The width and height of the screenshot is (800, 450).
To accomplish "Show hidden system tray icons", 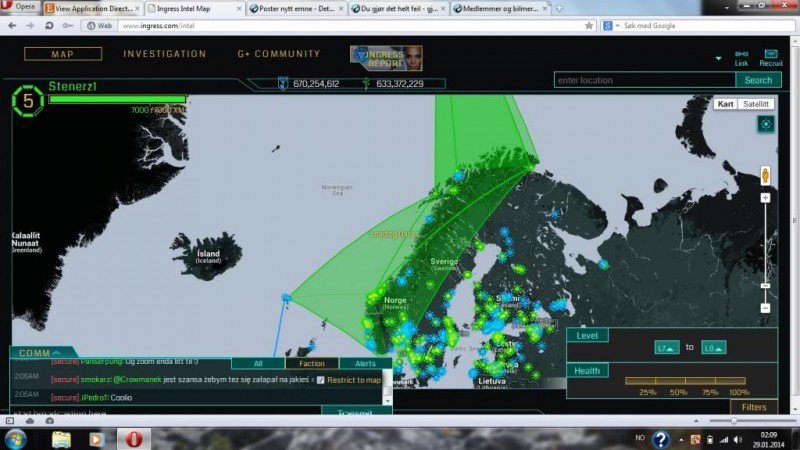I will tap(681, 439).
